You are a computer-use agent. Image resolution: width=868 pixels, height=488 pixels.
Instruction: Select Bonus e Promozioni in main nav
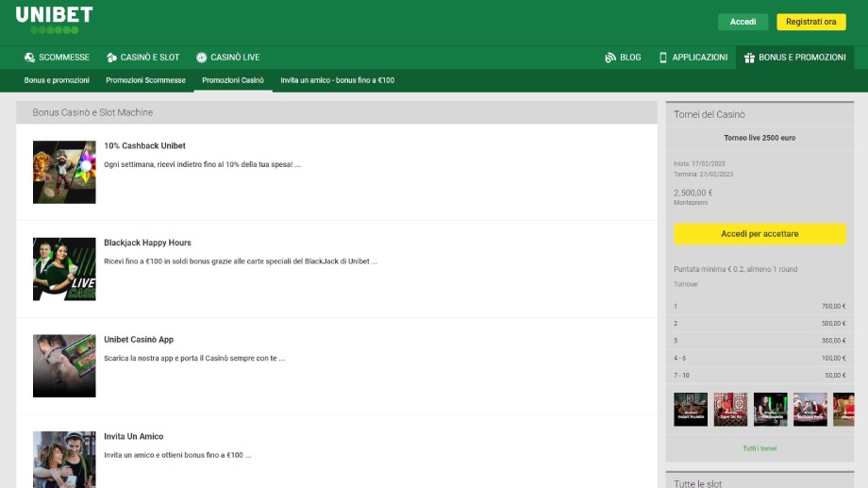point(795,57)
